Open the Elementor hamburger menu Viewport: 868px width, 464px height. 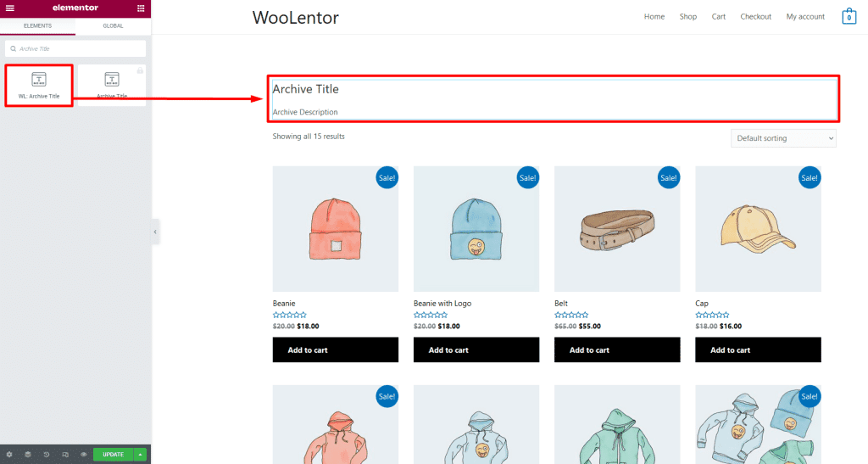tap(10, 8)
